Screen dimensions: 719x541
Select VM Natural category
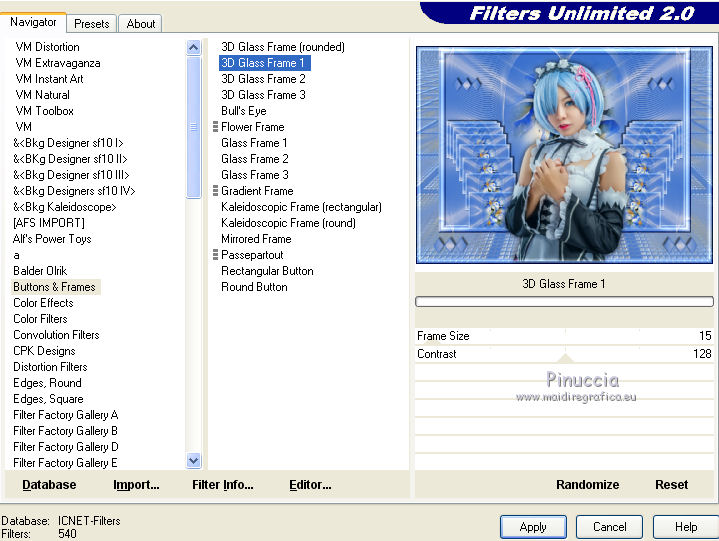[x=43, y=95]
